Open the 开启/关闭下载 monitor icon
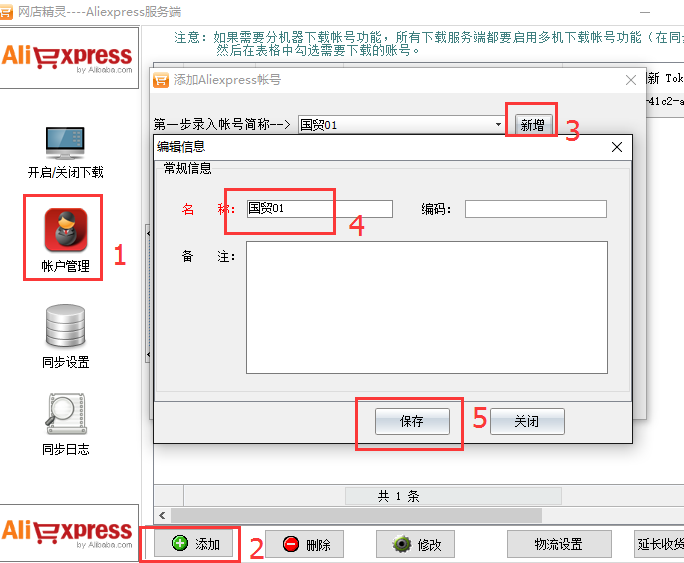This screenshot has height=563, width=684. click(65, 143)
